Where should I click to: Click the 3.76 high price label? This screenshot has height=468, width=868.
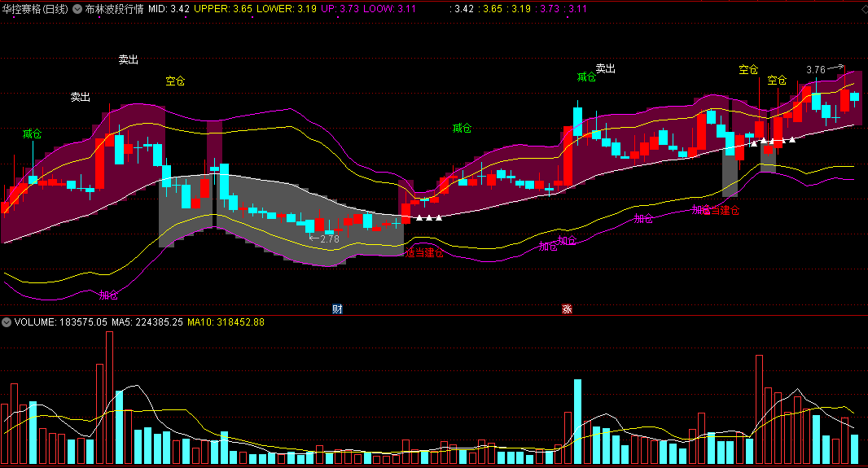tap(815, 70)
